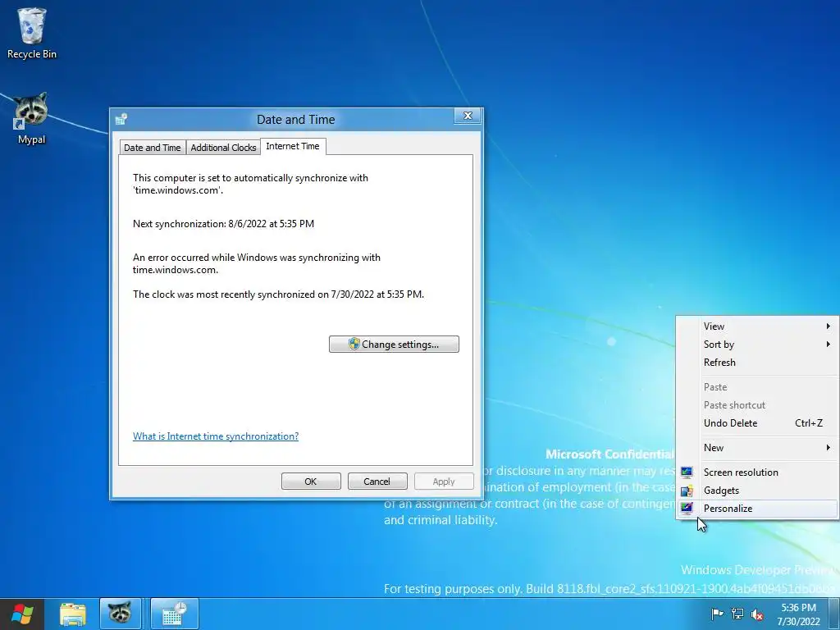Image resolution: width=840 pixels, height=630 pixels.
Task: Click the Change settings button
Action: click(394, 344)
